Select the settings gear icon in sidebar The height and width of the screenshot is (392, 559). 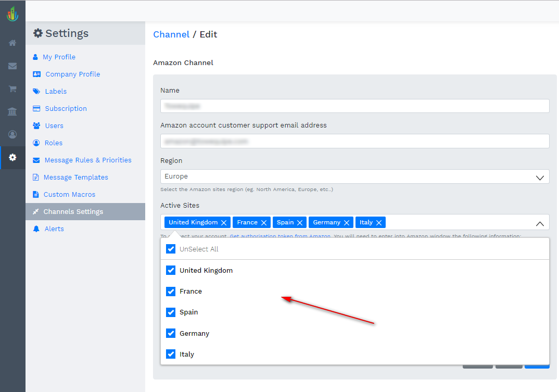[x=12, y=157]
